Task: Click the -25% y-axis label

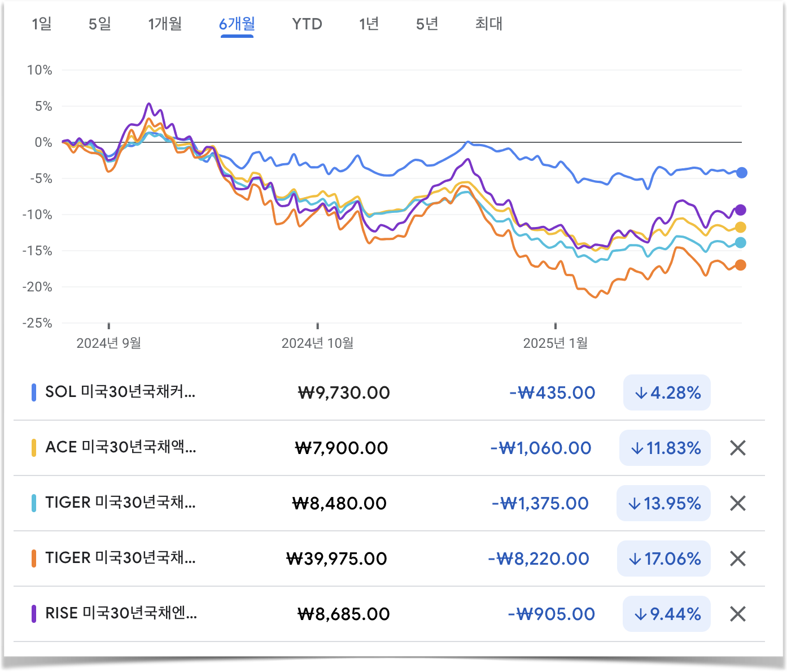Action: click(37, 323)
